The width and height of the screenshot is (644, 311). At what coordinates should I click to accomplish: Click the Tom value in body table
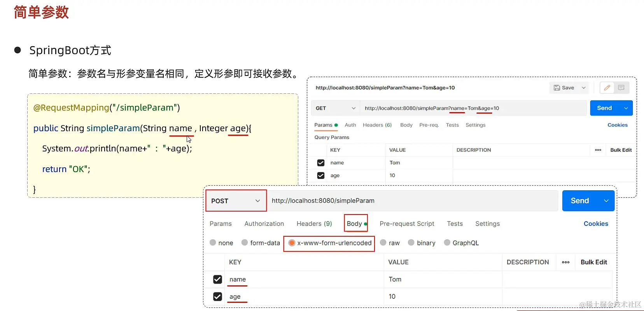(395, 279)
